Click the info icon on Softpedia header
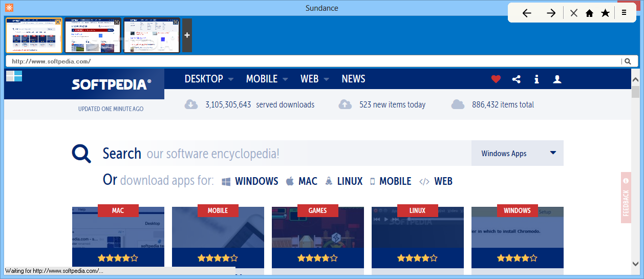 536,79
